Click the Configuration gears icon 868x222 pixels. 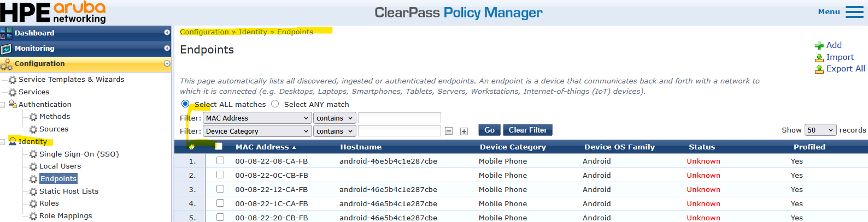pyautogui.click(x=7, y=64)
